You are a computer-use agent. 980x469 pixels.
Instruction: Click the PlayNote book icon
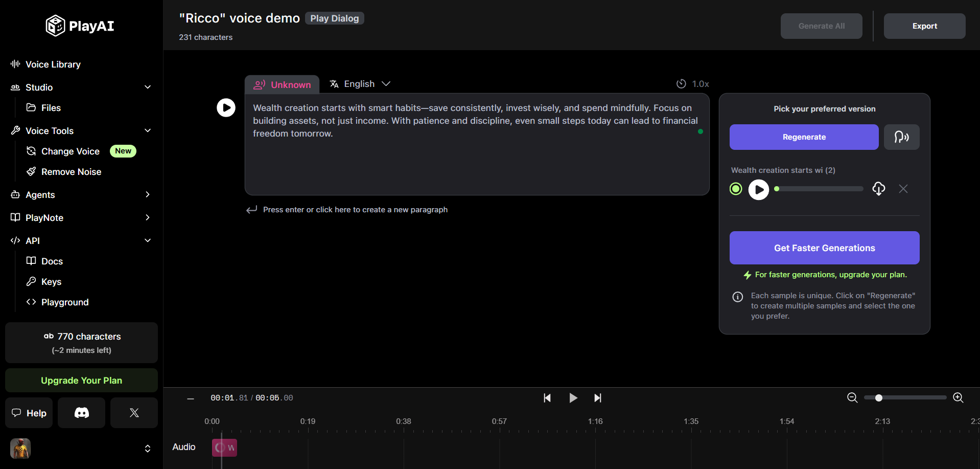pos(15,217)
